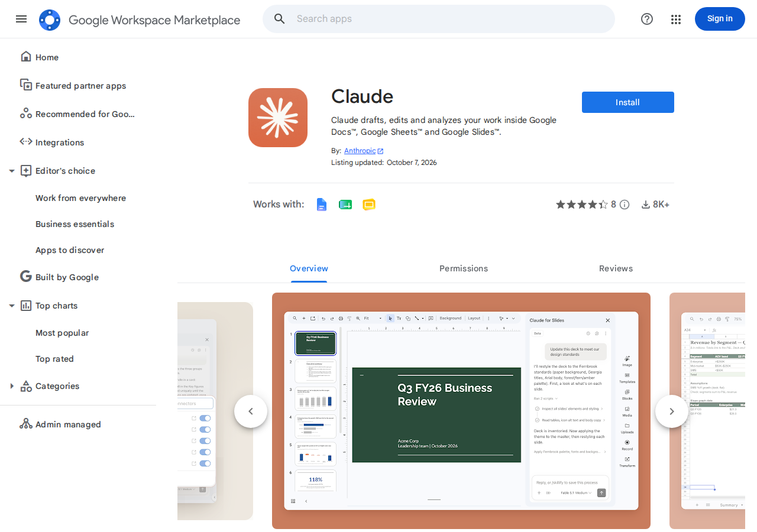
Task: Click the Recommended for Google icon
Action: [26, 113]
